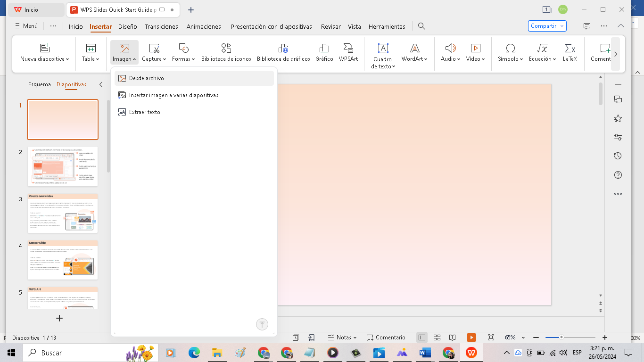Start slideshow with orange play button
The image size is (644, 362).
click(471, 337)
